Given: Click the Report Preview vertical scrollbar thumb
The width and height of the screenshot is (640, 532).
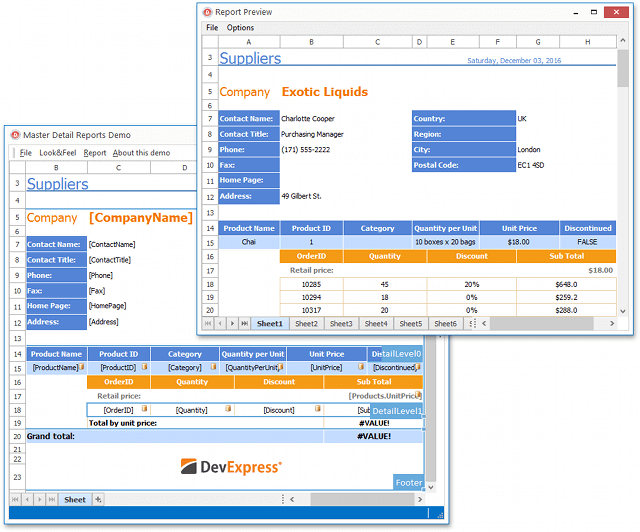Looking at the screenshot, I should [622, 70].
